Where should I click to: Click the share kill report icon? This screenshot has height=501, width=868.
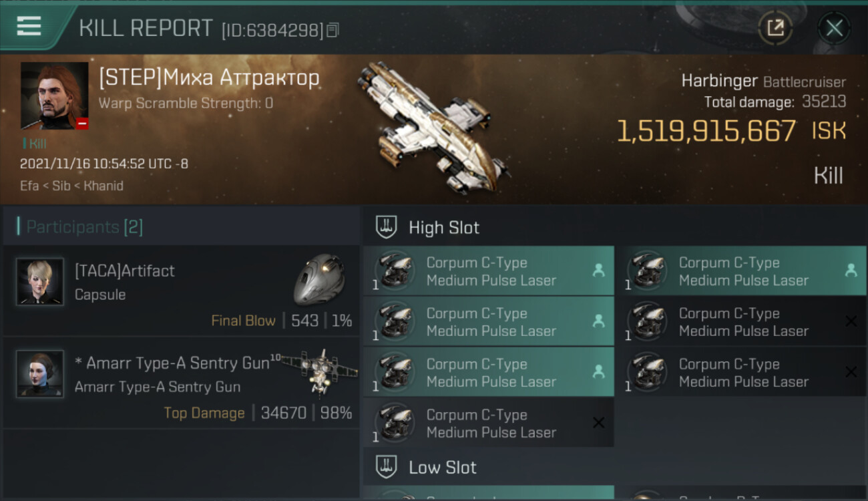click(x=775, y=28)
